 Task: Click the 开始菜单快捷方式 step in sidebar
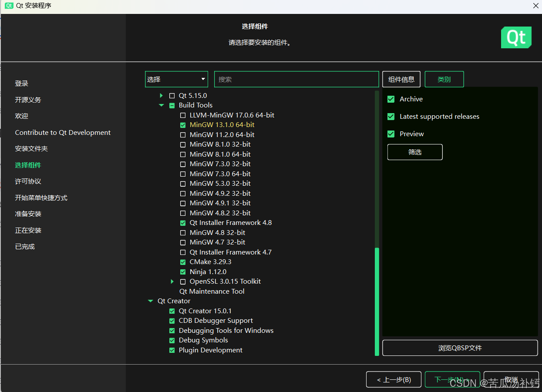41,198
